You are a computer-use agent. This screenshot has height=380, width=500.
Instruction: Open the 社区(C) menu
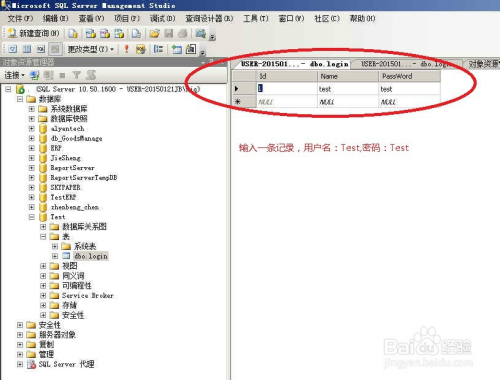[327, 18]
